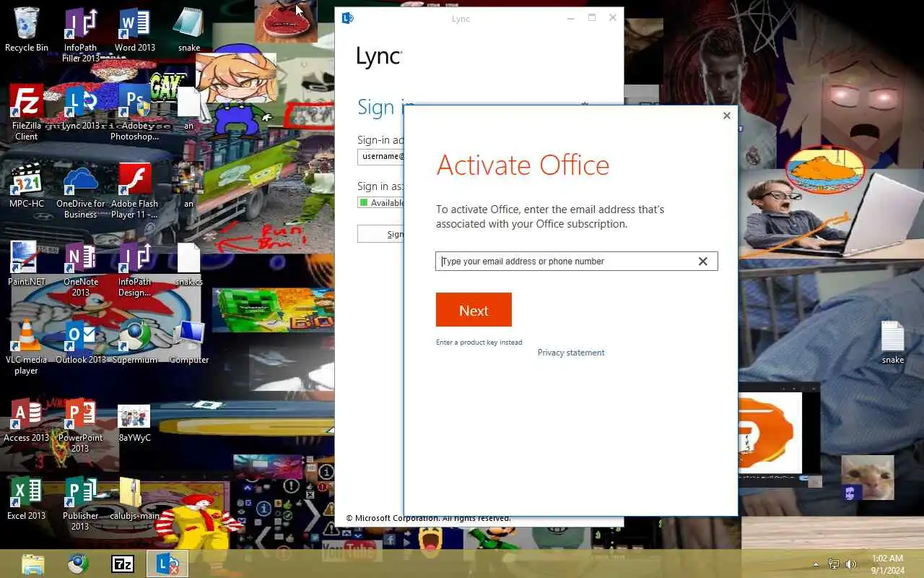Open the Paint.NET desktop shortcut
The width and height of the screenshot is (924, 578).
27,264
